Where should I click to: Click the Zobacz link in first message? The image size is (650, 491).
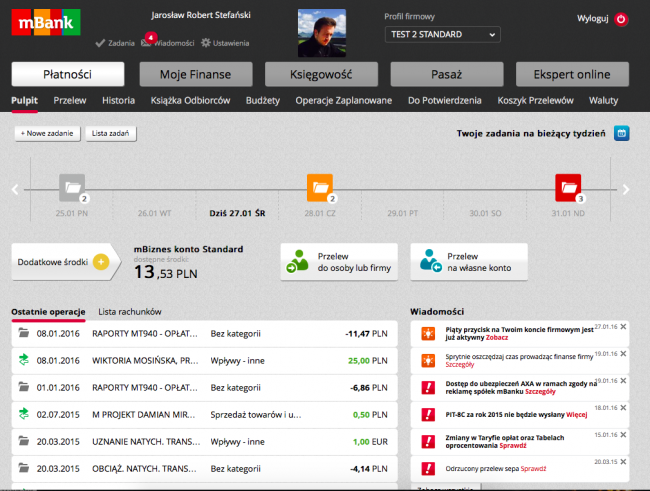497,338
